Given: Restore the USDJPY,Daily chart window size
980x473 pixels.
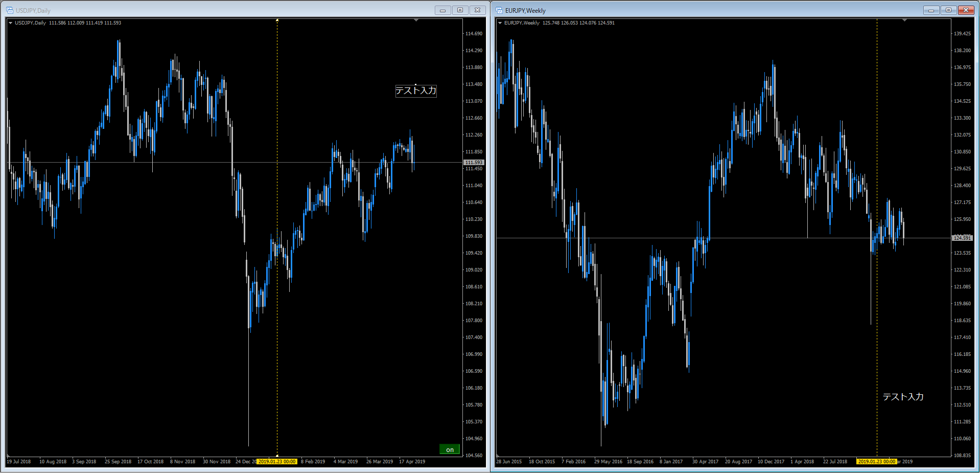Looking at the screenshot, I should (460, 10).
